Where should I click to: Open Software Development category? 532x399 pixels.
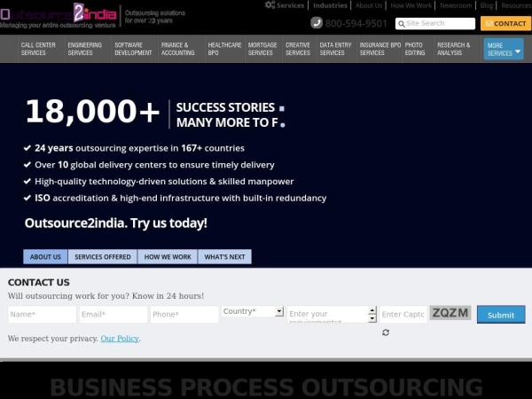[x=133, y=49]
